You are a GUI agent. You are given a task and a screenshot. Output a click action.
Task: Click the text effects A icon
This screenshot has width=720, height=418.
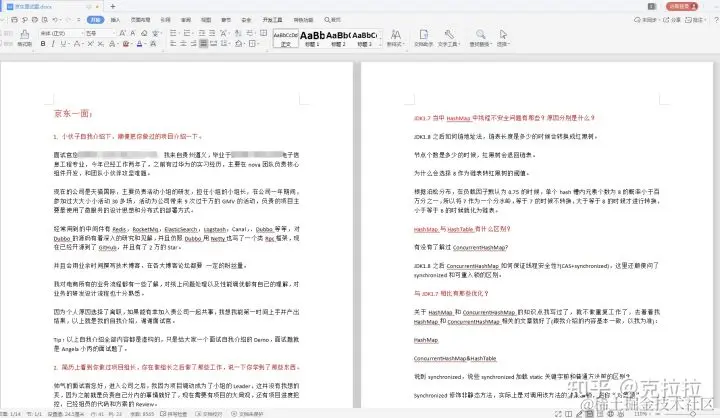coord(112,44)
